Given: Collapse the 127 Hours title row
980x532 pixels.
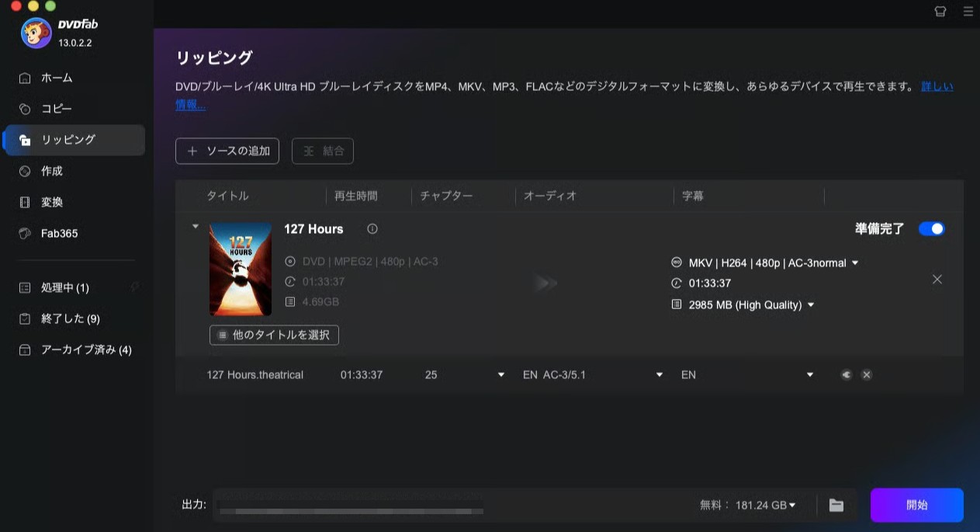Looking at the screenshot, I should tap(196, 227).
